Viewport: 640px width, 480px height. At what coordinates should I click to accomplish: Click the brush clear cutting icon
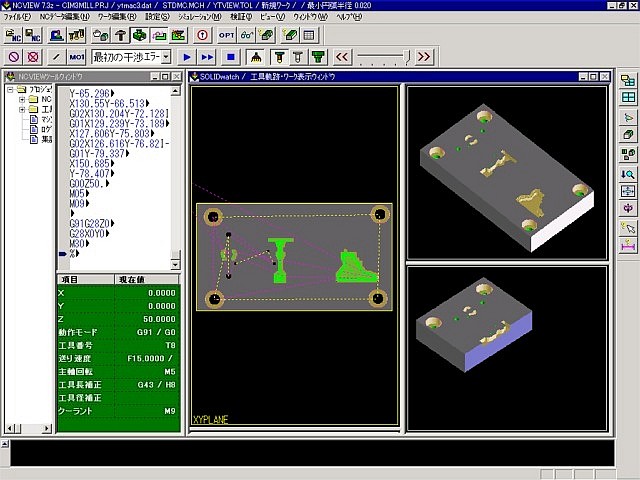[256, 57]
